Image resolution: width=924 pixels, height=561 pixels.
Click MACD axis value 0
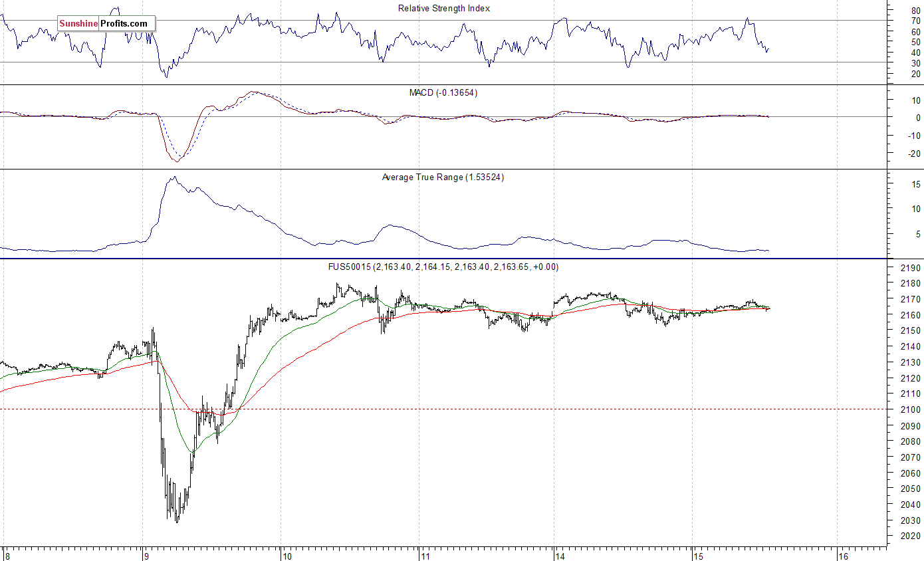point(918,118)
